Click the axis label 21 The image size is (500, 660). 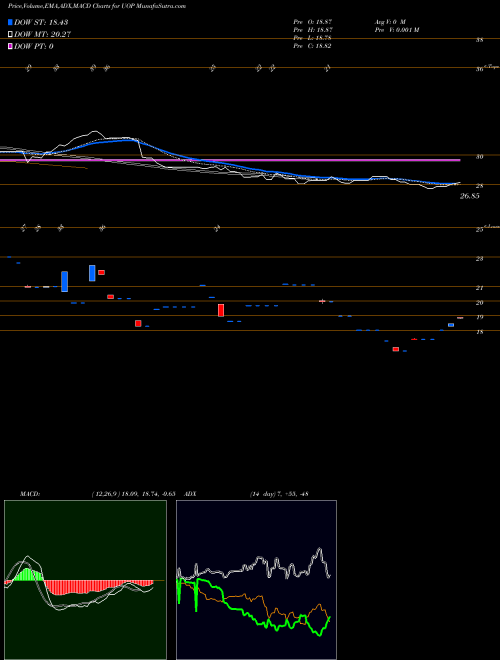(479, 288)
